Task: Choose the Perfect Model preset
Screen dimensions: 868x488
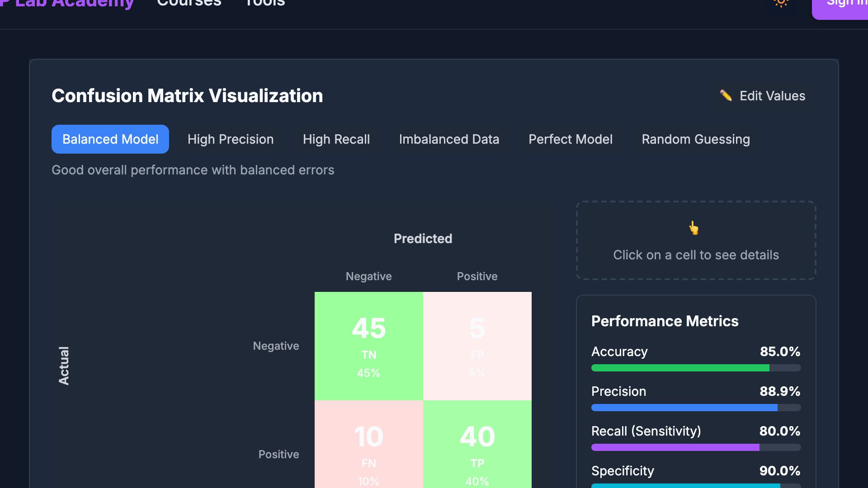Action: 571,139
